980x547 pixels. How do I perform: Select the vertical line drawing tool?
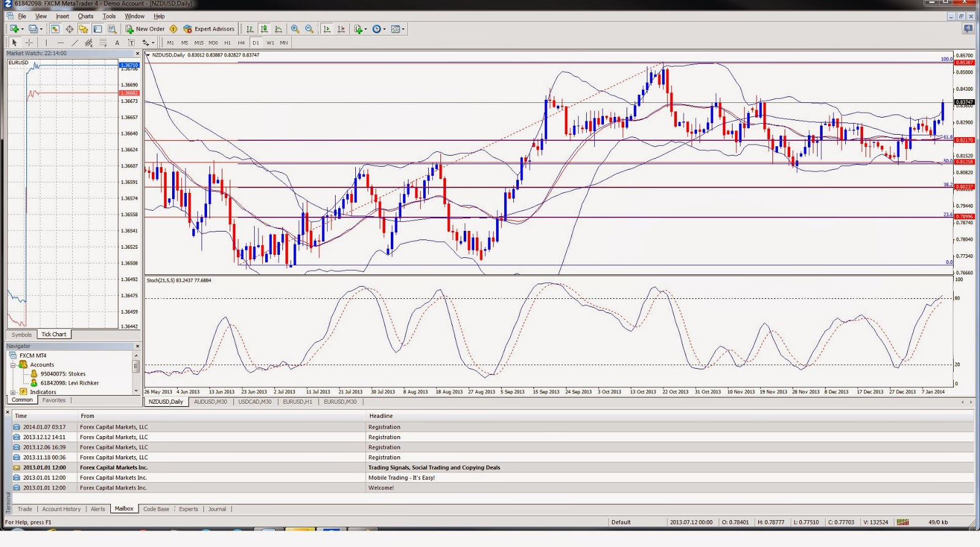coord(46,43)
